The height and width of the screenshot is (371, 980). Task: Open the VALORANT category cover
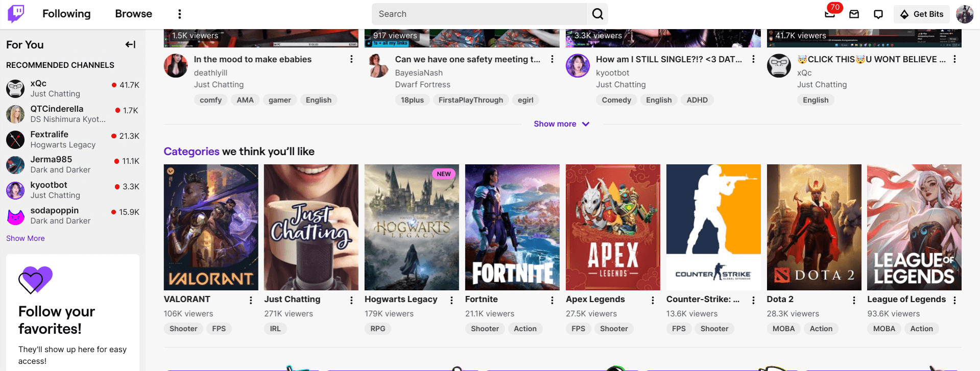tap(211, 227)
